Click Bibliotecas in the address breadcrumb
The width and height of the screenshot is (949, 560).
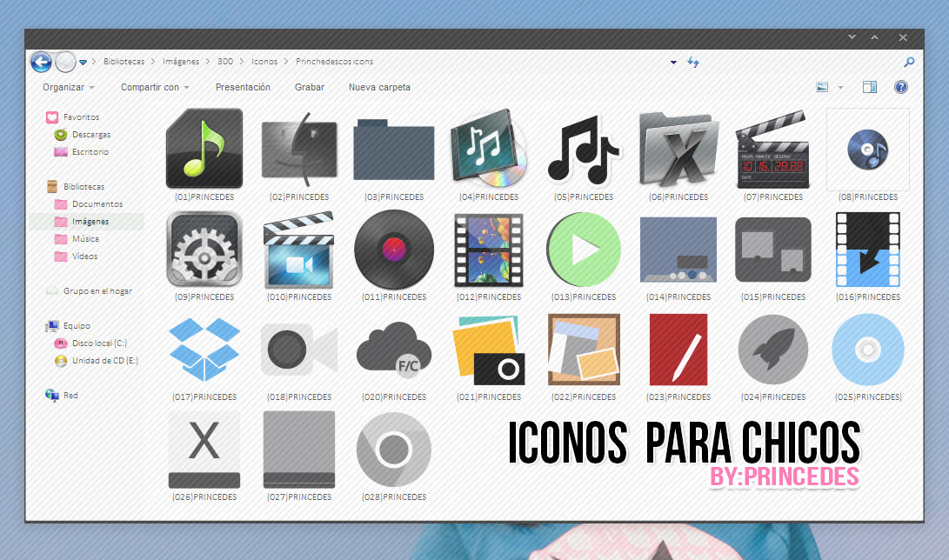(124, 62)
